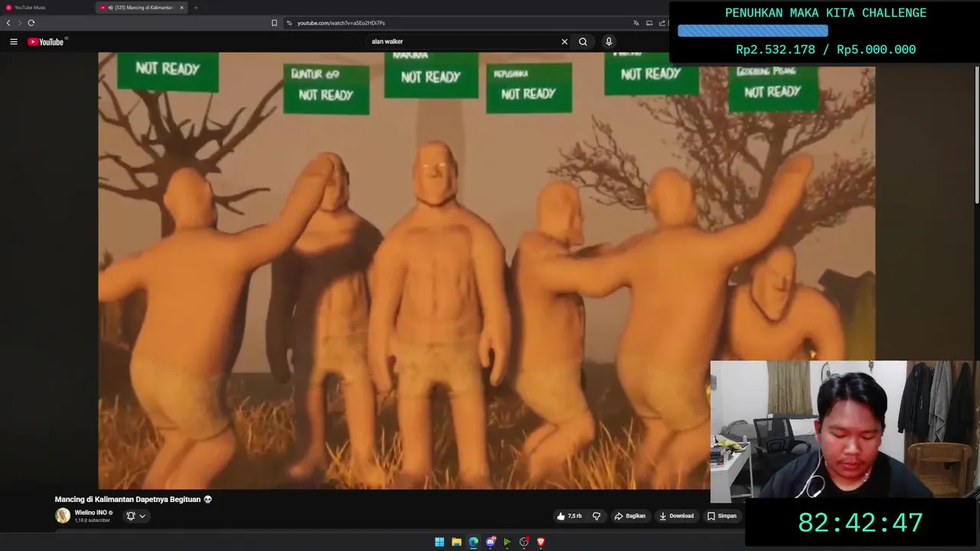This screenshot has height=551, width=980.
Task: Open File Explorer from taskbar
Action: pyautogui.click(x=456, y=542)
